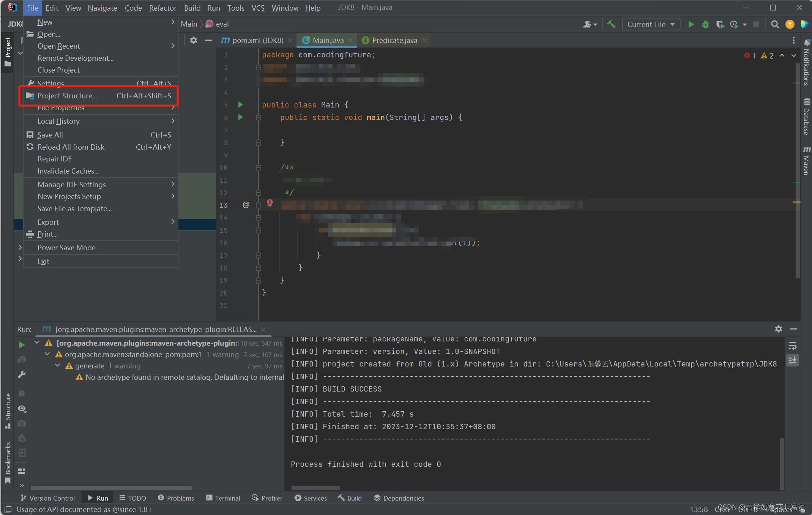Toggle the eye icon in Run panel

click(x=22, y=409)
